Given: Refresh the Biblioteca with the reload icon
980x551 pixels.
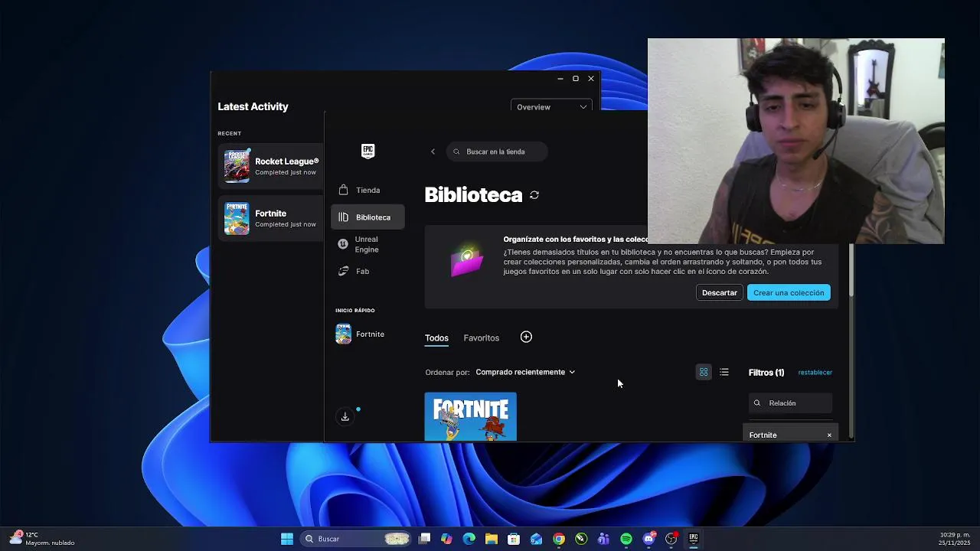Looking at the screenshot, I should click(534, 195).
